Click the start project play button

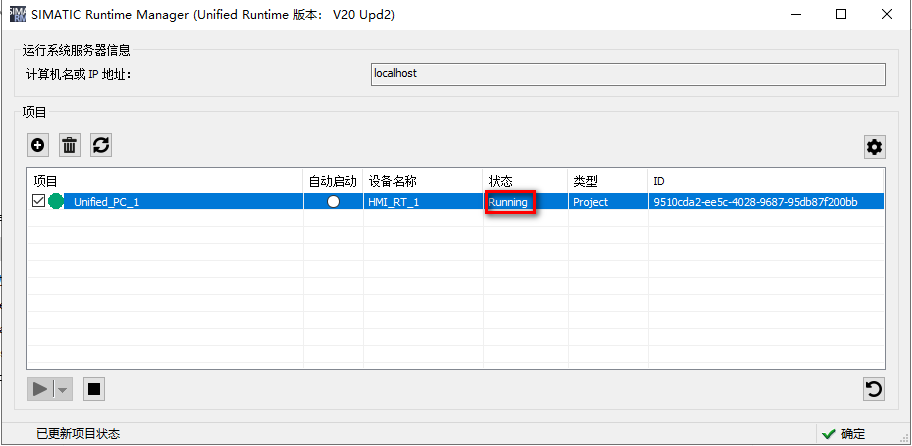pos(41,389)
